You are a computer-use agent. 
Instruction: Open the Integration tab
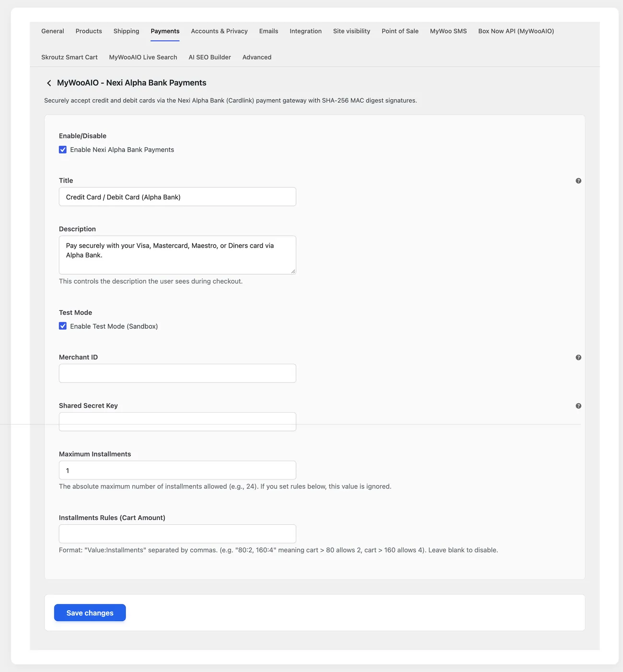306,31
